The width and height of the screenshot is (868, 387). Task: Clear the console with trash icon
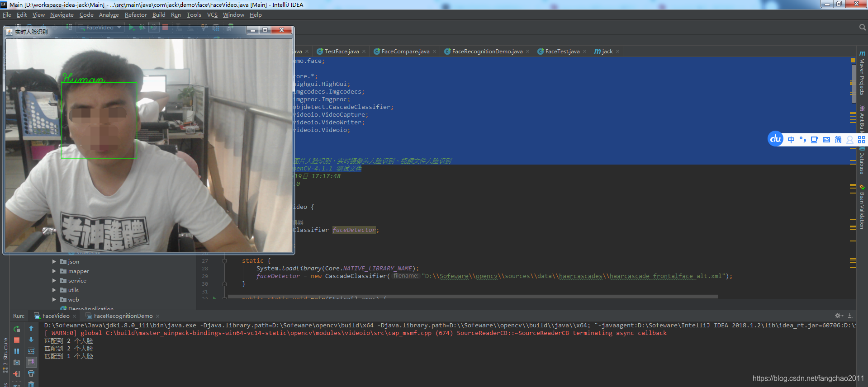pos(31,384)
